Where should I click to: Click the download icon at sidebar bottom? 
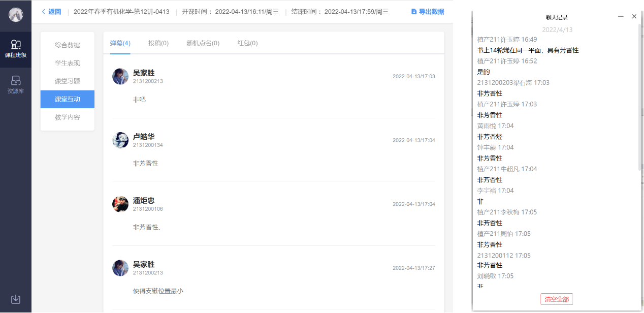pos(16,299)
